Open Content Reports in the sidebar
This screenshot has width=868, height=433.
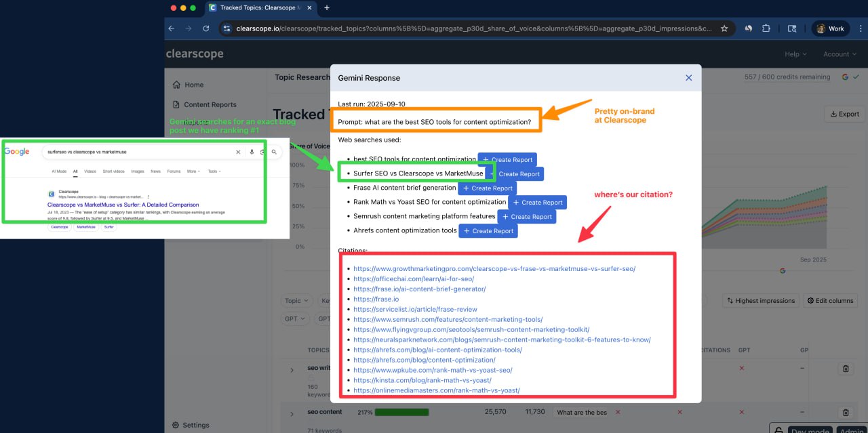pos(204,104)
